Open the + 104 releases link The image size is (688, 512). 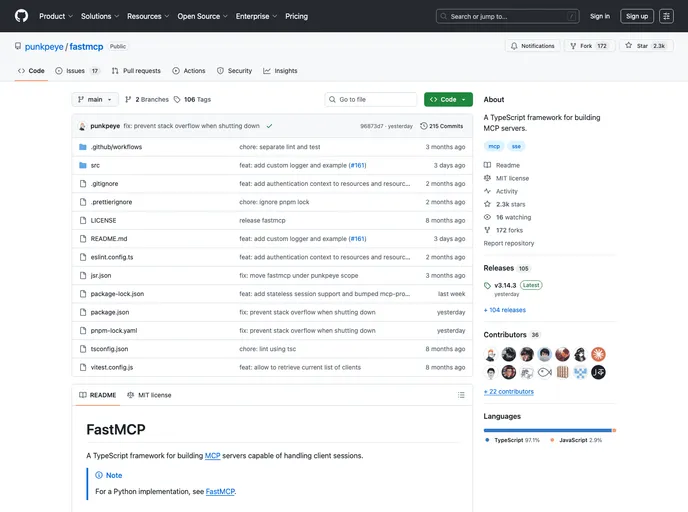point(505,310)
